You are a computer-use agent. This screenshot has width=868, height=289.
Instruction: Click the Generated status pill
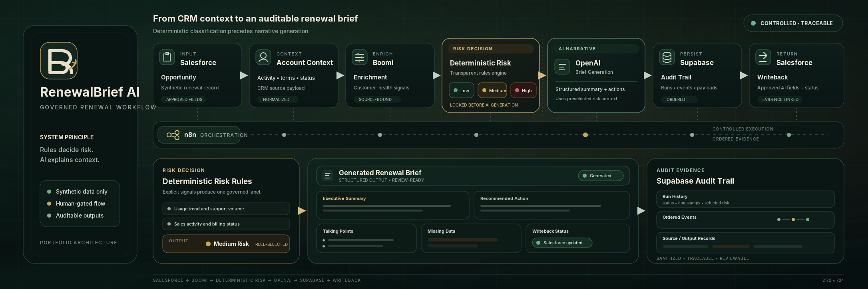601,176
